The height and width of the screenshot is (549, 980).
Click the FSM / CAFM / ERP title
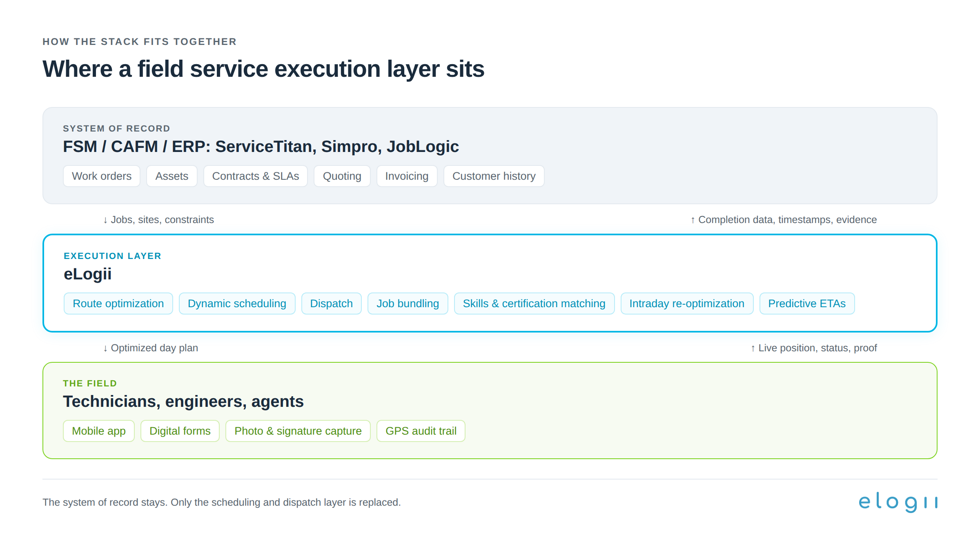click(261, 147)
